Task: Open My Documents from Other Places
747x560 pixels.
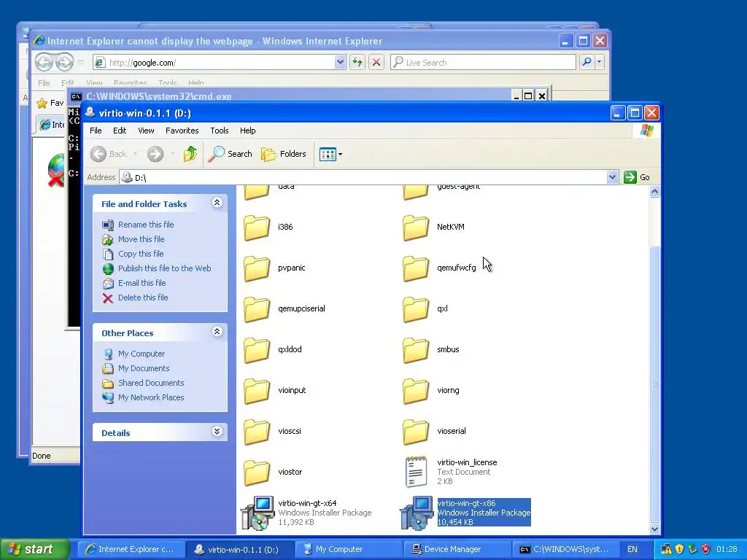Action: (x=144, y=368)
